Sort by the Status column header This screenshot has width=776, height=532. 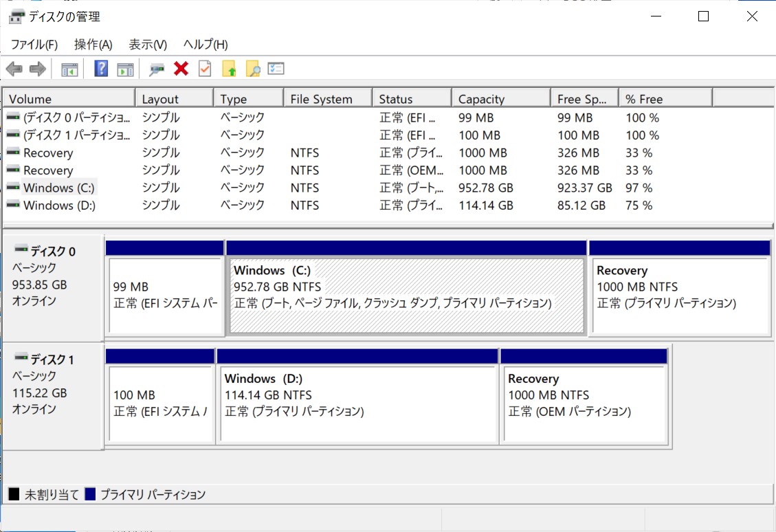point(412,99)
